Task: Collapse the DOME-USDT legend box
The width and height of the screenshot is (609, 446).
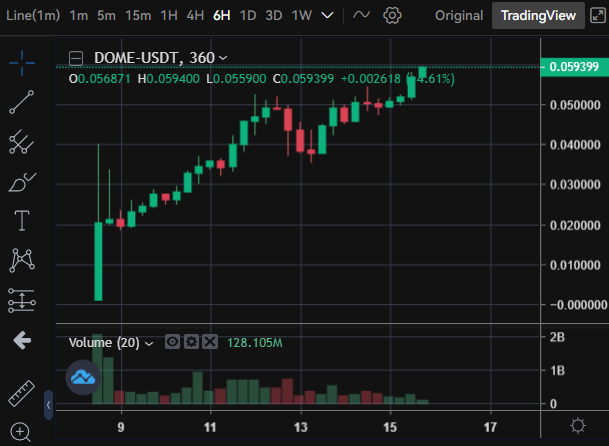Action: tap(76, 59)
